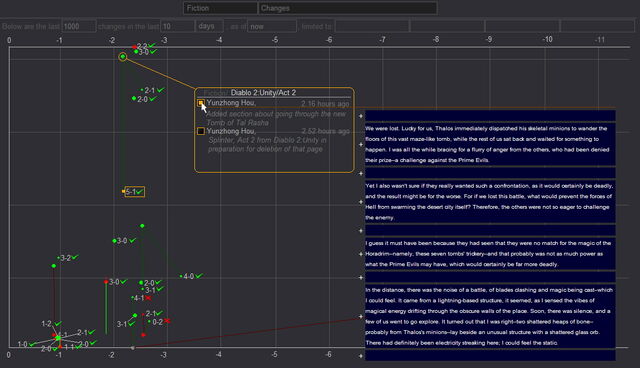Screen dimensions: 640x368
Task: Click the circled green node linked to the tooltip
Action: 122,56
